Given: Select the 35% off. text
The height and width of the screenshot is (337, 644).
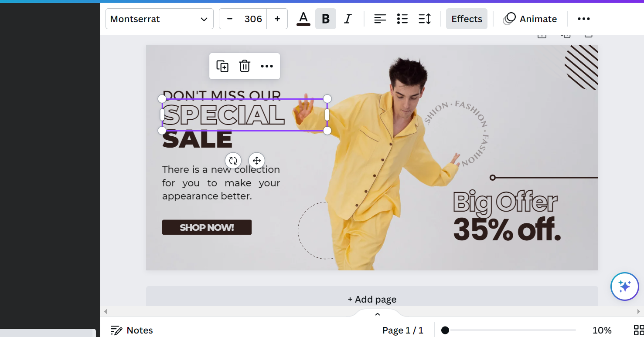Looking at the screenshot, I should point(507,229).
